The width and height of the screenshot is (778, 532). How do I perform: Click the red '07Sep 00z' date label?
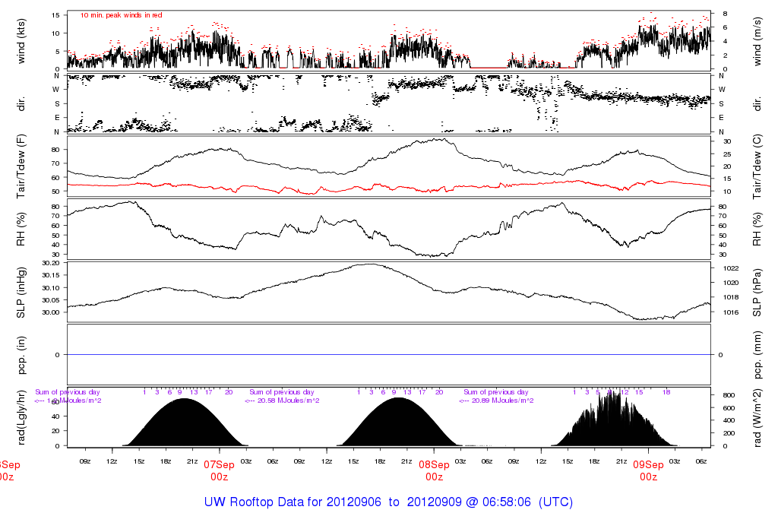(219, 470)
